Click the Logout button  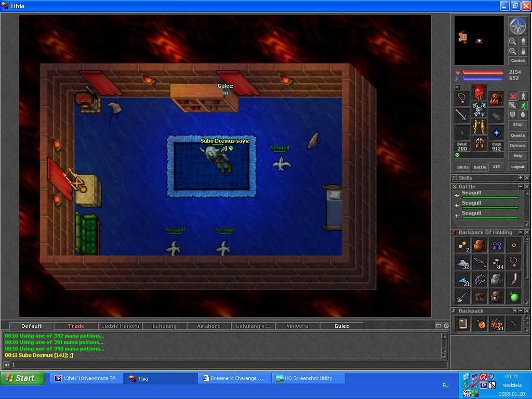518,167
